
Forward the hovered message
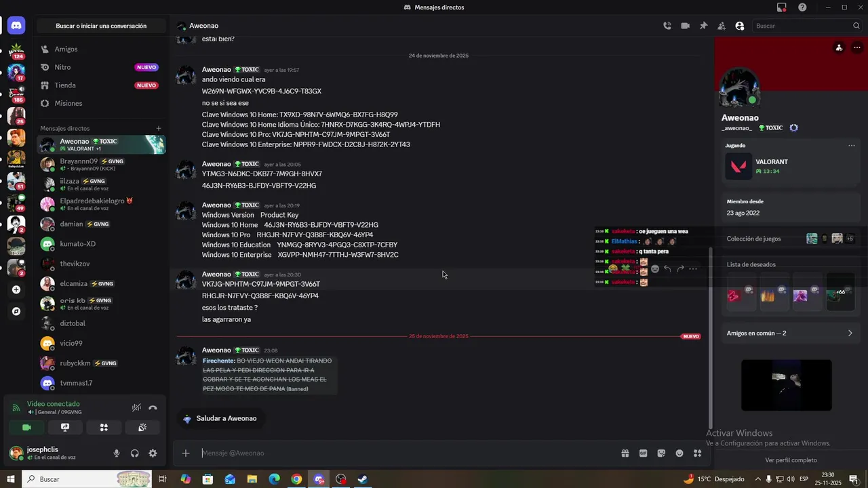coord(680,269)
